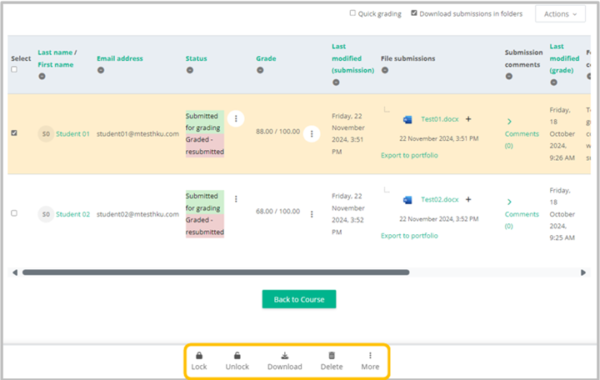Open Student 02 status kebab menu
The height and width of the screenshot is (380, 600).
(236, 199)
